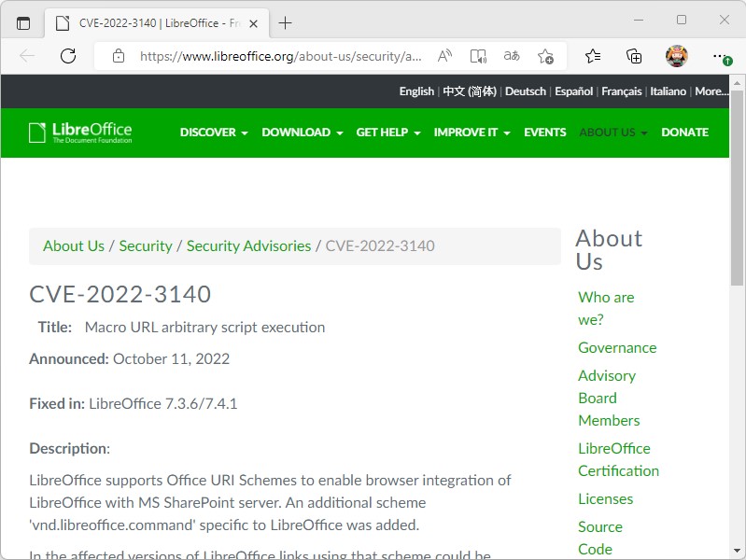The width and height of the screenshot is (746, 560).
Task: Switch site language to English
Action: coord(416,91)
